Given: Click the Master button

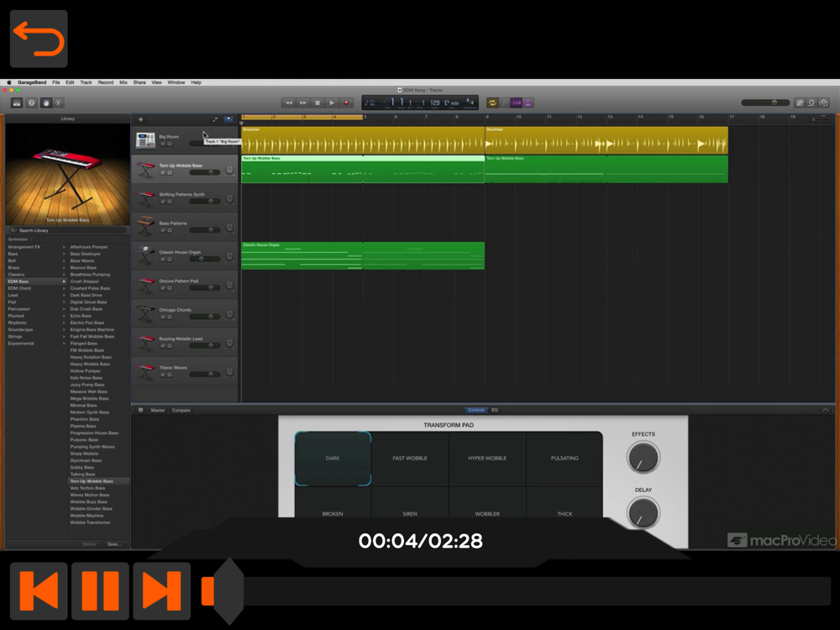Looking at the screenshot, I should pyautogui.click(x=158, y=411).
